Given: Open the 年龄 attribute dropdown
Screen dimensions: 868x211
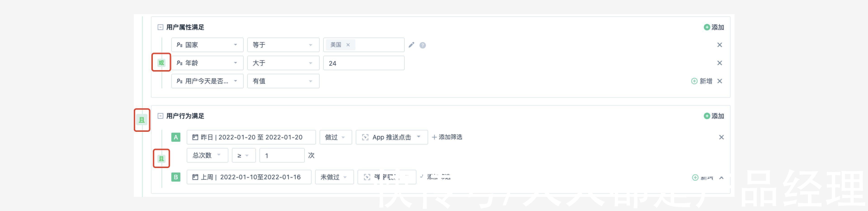Looking at the screenshot, I should coord(207,63).
